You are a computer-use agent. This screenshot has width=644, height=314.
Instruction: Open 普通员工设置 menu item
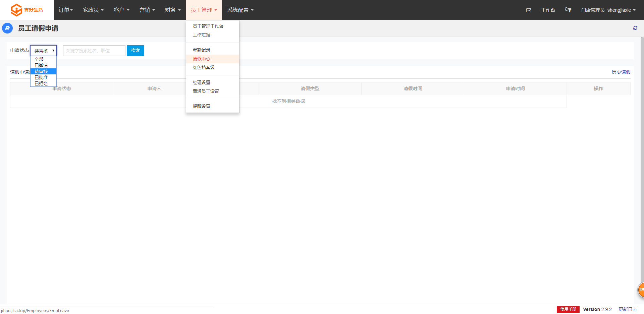point(213,91)
